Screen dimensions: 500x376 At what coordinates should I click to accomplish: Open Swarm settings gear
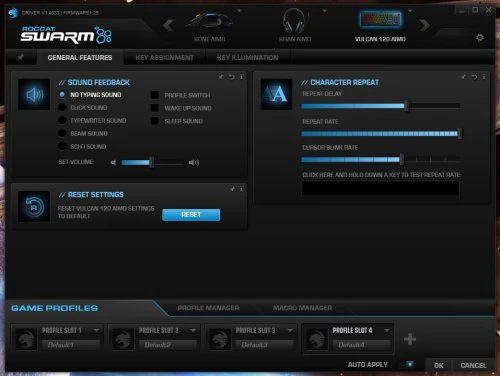(480, 37)
